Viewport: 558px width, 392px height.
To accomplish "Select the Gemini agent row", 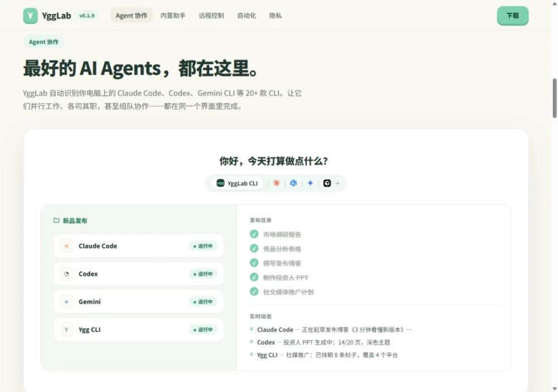I will click(x=138, y=302).
